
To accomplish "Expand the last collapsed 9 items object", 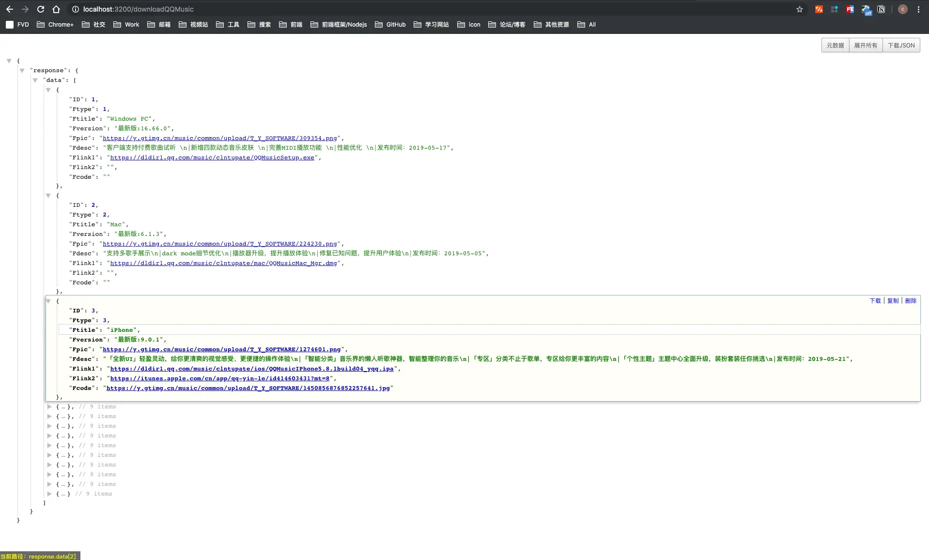I will 49,494.
